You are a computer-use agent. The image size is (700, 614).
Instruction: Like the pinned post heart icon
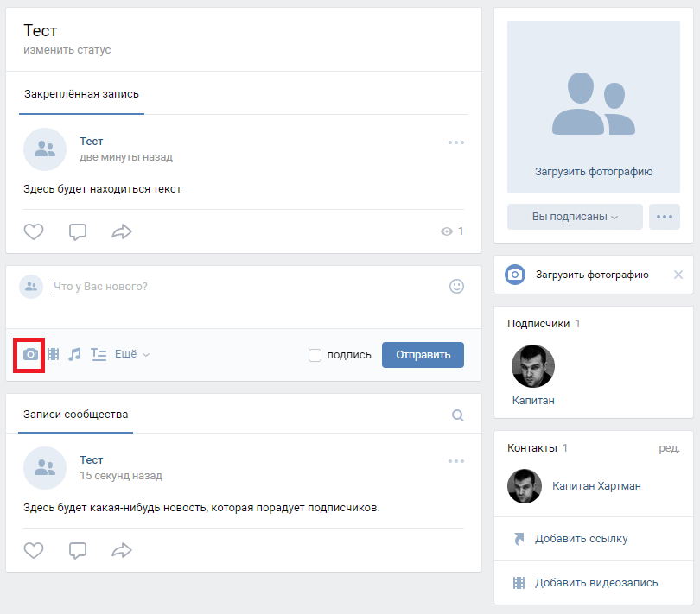(x=34, y=231)
